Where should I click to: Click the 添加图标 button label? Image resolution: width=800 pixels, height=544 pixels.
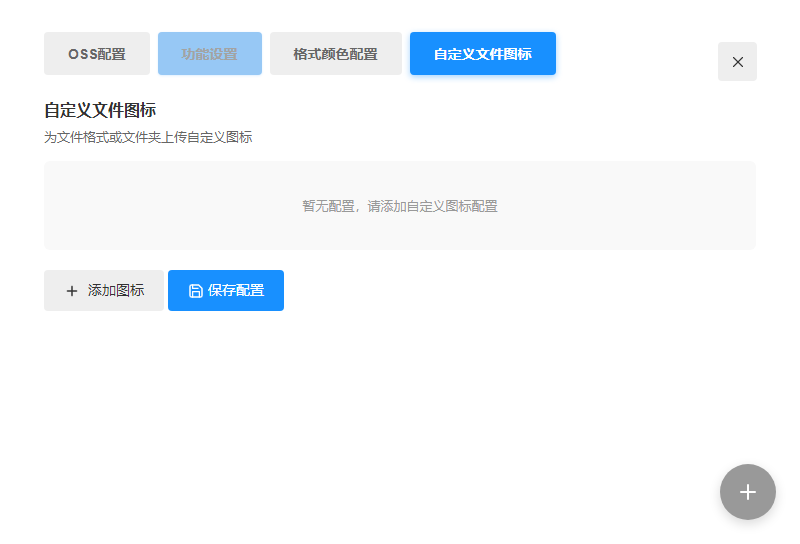[116, 291]
